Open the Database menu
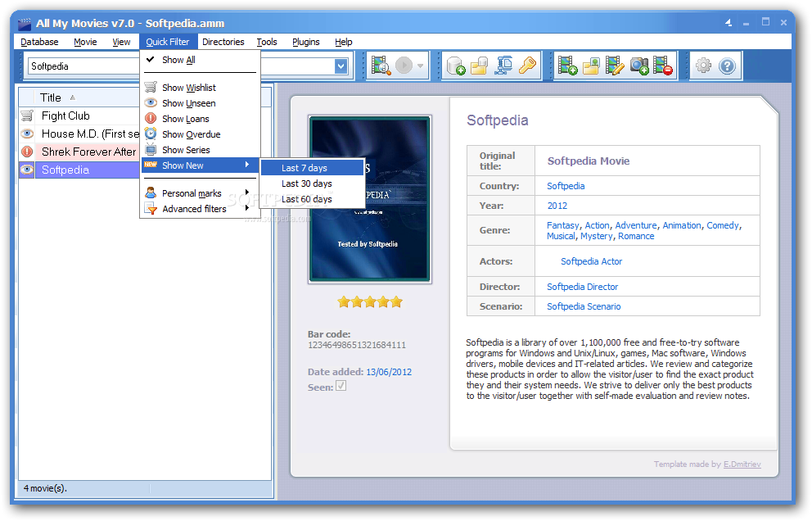The width and height of the screenshot is (812, 521). coord(39,42)
